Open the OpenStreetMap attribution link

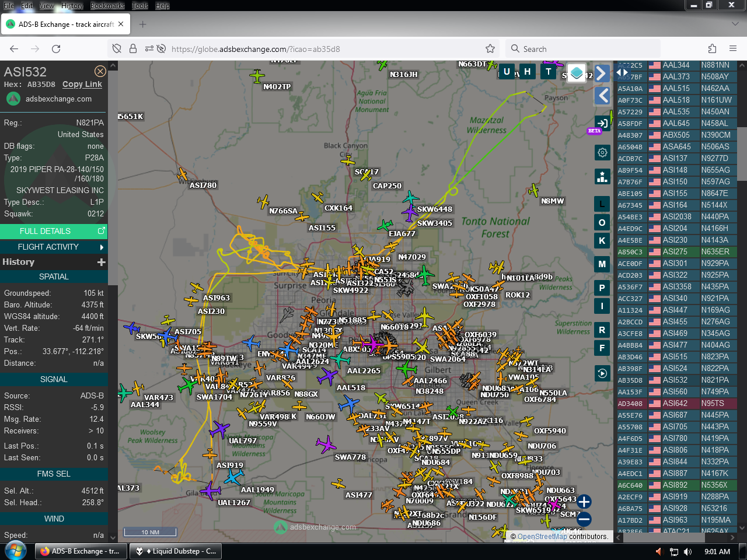coord(542,537)
